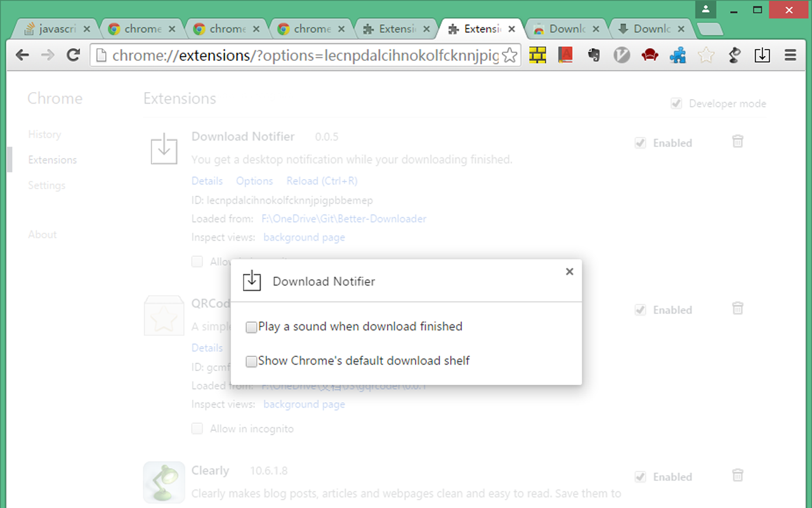Go back with the browser back arrow
The height and width of the screenshot is (508, 812).
pos(22,55)
